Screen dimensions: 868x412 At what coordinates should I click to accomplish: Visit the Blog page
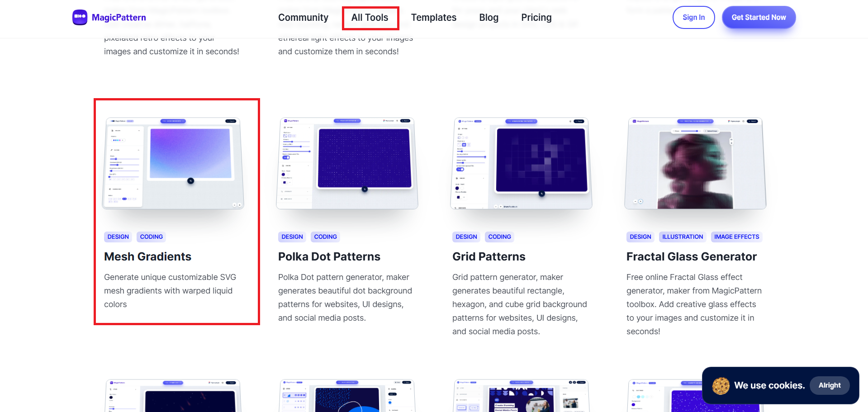[x=489, y=17]
